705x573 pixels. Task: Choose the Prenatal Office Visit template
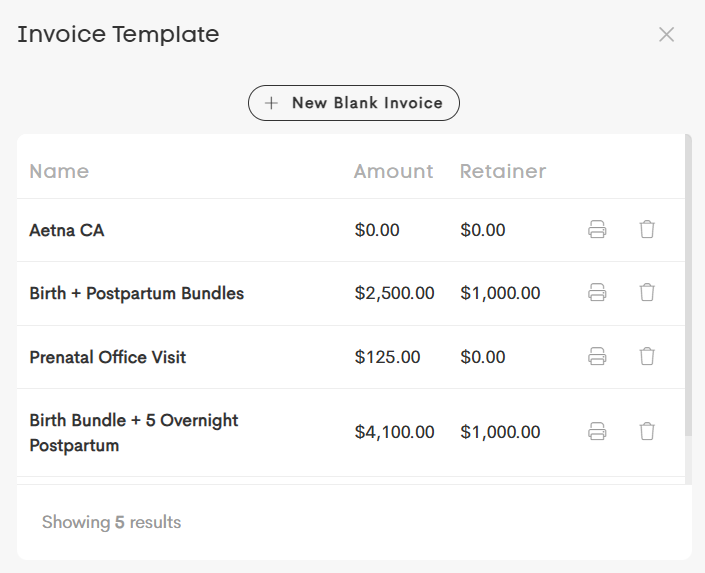pos(107,357)
